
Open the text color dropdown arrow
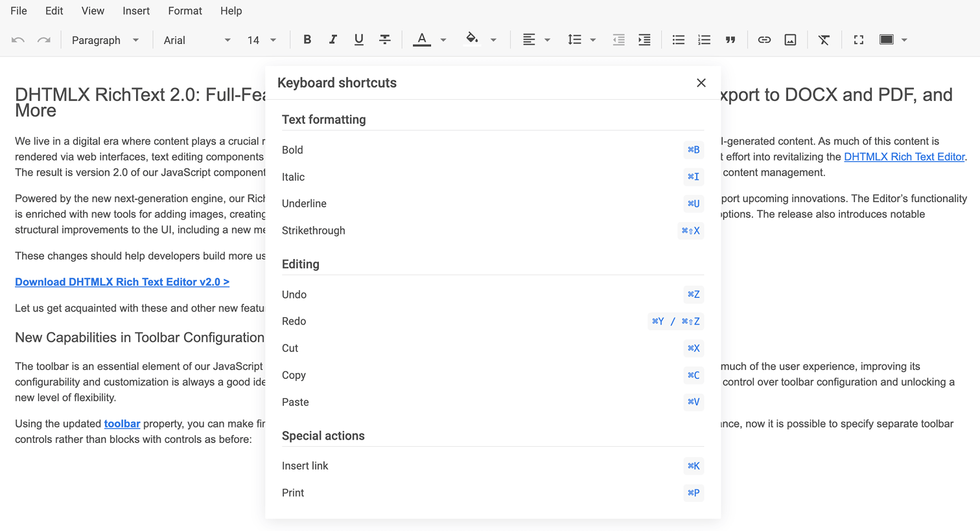coord(443,40)
